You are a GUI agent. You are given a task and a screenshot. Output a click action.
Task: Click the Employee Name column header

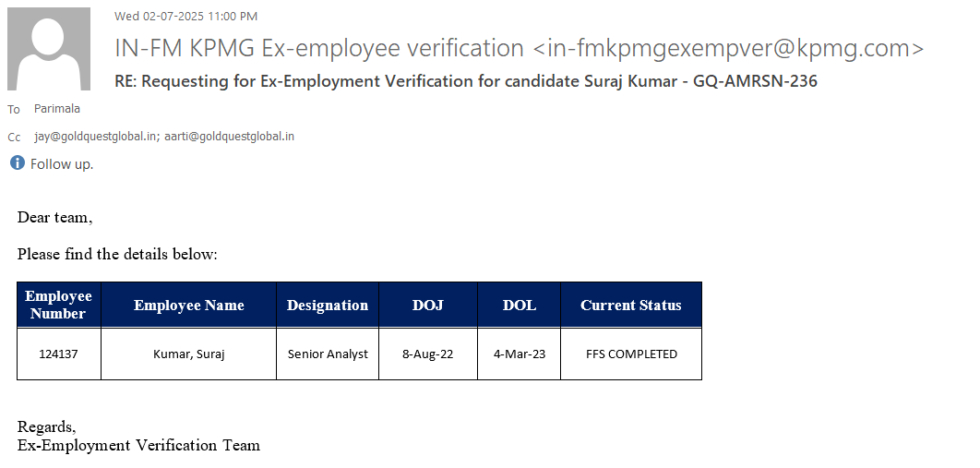(189, 306)
